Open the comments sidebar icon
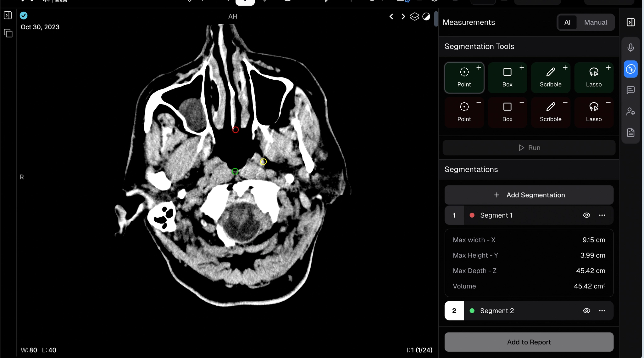 pos(630,90)
